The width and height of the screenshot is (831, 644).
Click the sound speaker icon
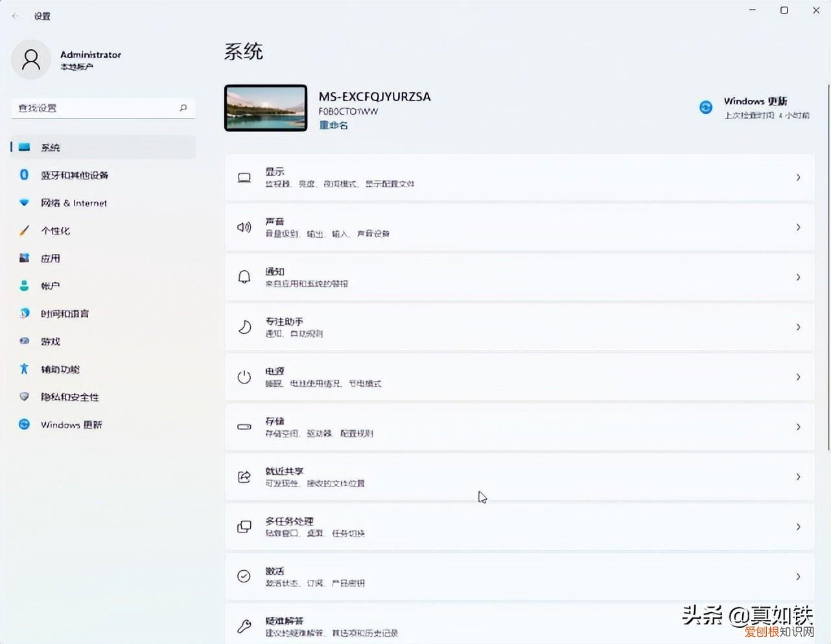(x=244, y=227)
